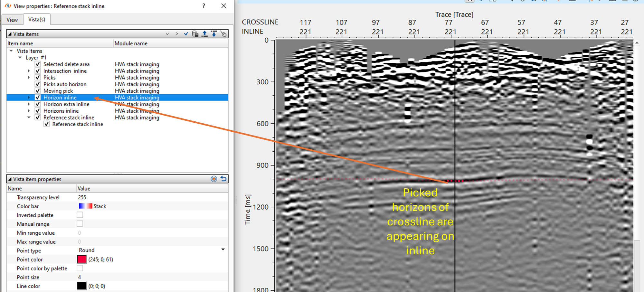Click the blue move-down arrow icon
Screen dimensions: 644x292
tap(214, 34)
